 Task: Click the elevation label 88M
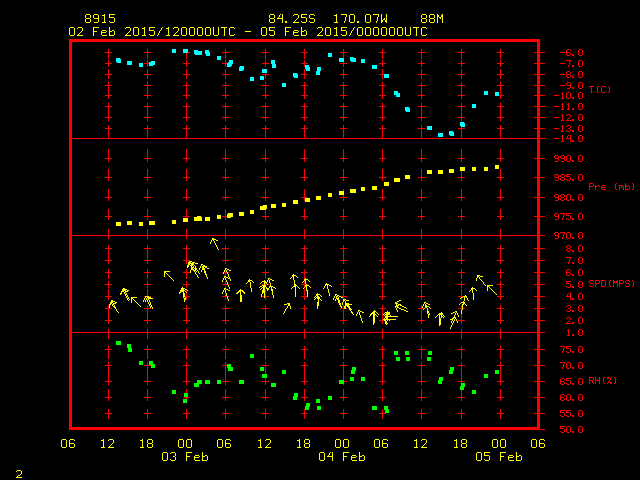pyautogui.click(x=432, y=19)
